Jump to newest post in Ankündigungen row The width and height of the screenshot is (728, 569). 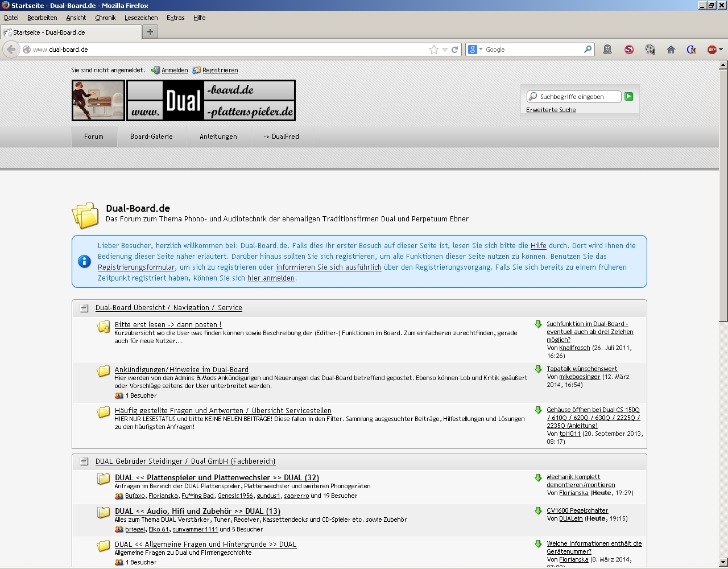coord(538,369)
